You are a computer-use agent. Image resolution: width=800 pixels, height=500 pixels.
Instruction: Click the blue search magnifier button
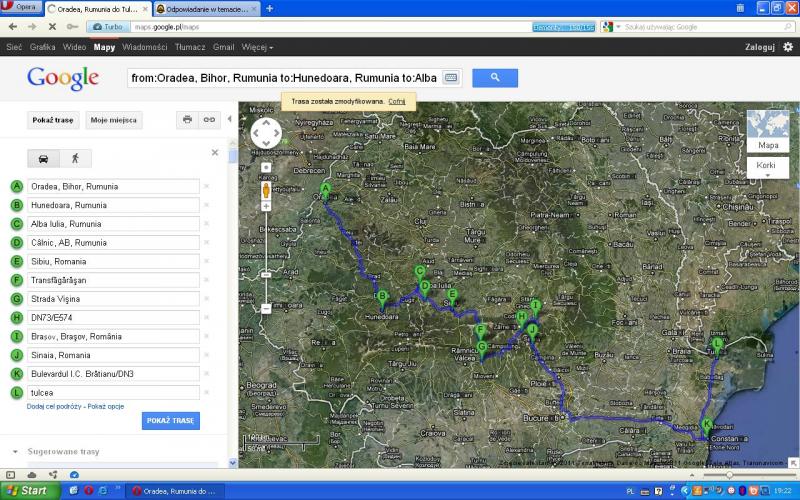494,77
